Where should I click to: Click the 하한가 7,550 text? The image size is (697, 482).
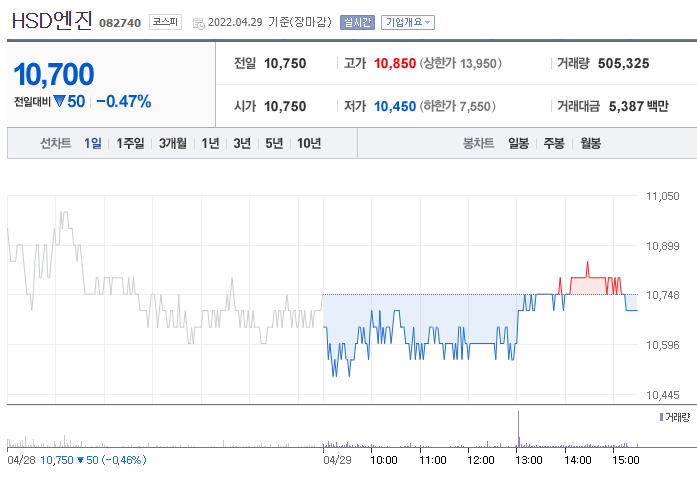(457, 107)
